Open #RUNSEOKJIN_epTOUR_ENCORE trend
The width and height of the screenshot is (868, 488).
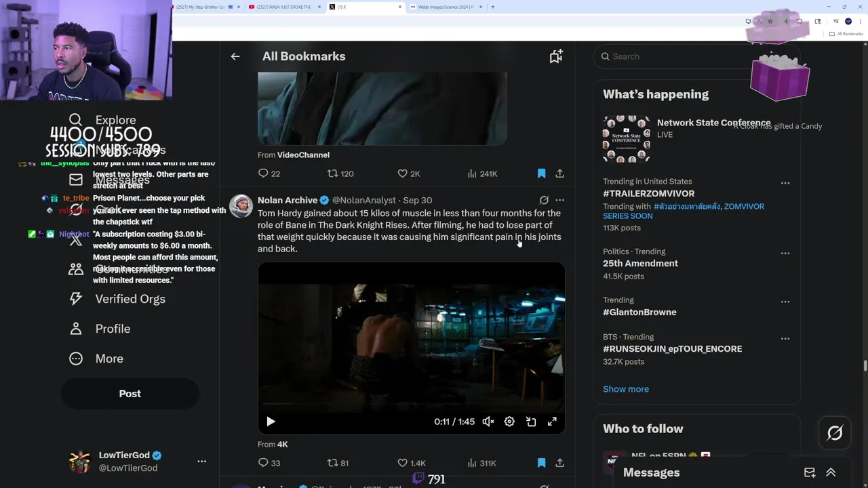pyautogui.click(x=672, y=348)
